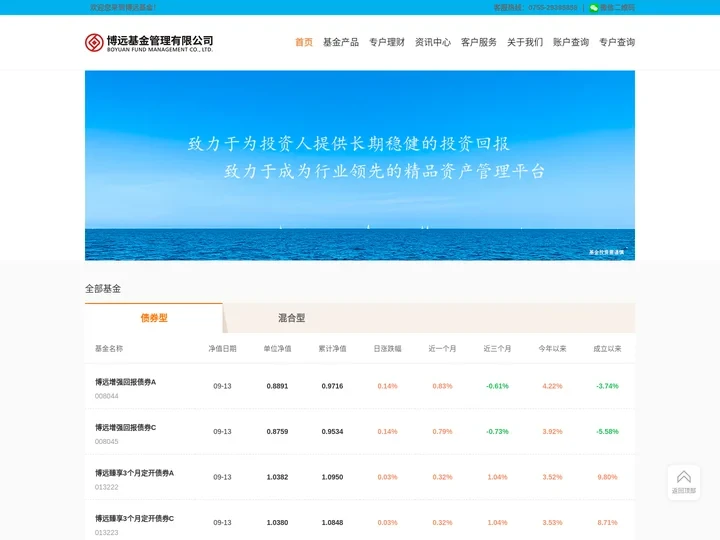Click cumulative net value 1.0950
This screenshot has width=720, height=540.
pos(332,477)
